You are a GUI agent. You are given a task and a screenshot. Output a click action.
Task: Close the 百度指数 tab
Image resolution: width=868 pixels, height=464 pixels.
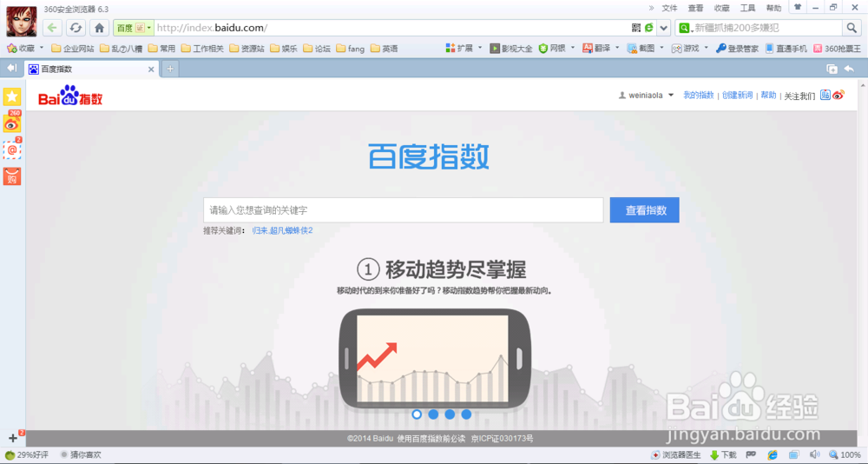coord(151,70)
